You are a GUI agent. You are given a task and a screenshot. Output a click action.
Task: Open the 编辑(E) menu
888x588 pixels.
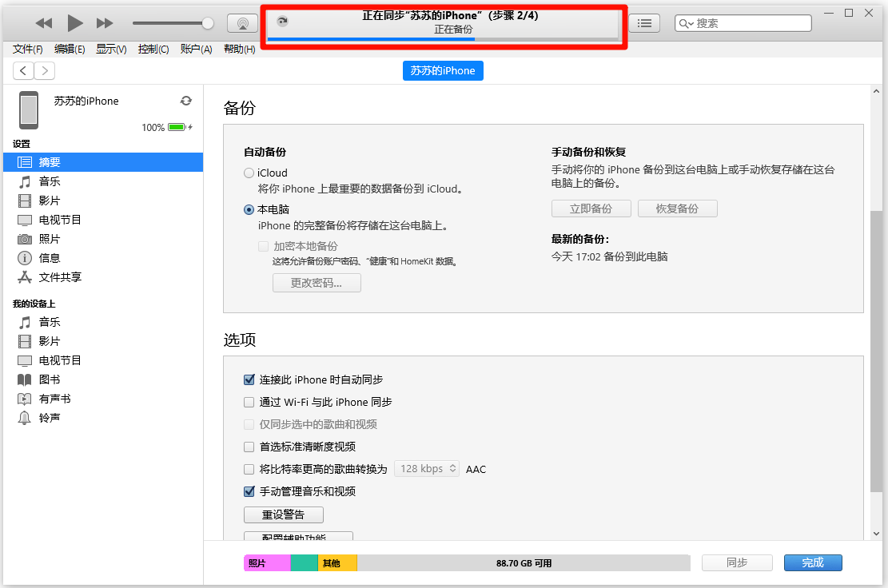coord(70,50)
